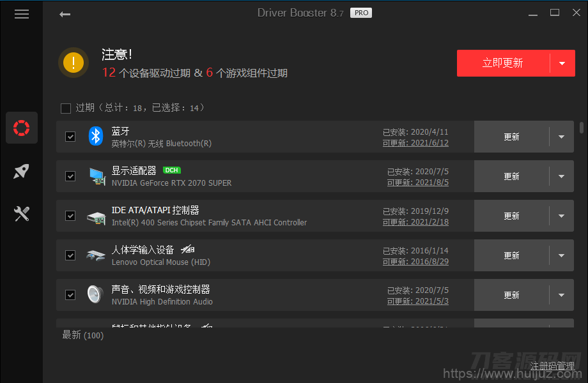Click the Intel(R) 400 Series Chipset text
This screenshot has width=588, height=383.
tap(209, 222)
